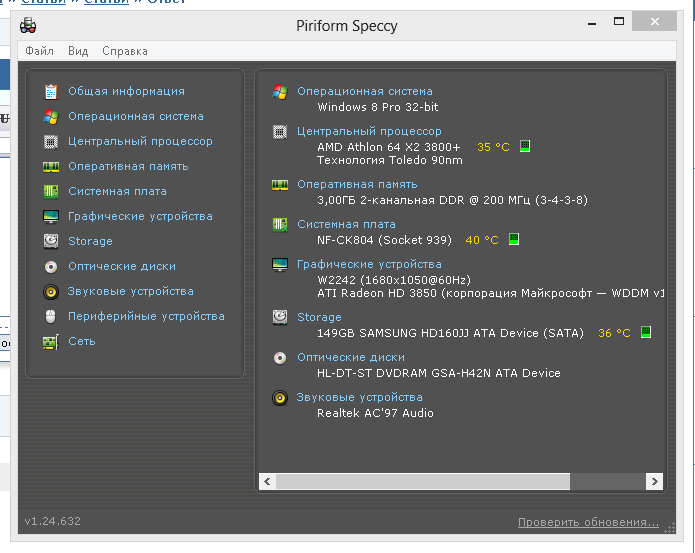
Task: Click the Windows flag icon in sidebar
Action: tap(51, 117)
